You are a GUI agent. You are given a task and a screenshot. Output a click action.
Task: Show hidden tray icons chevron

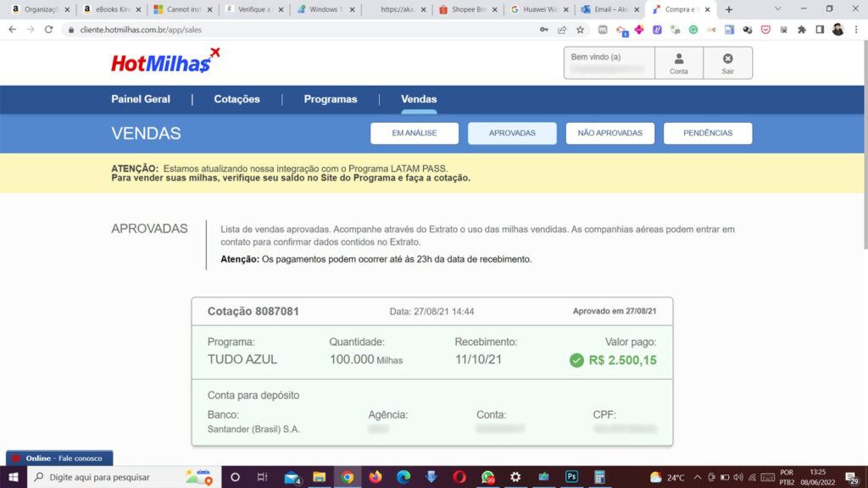point(698,477)
